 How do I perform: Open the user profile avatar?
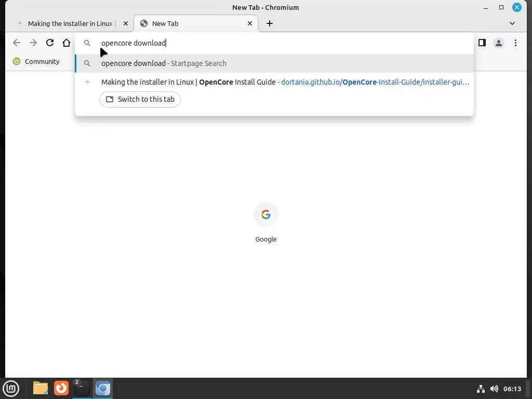(498, 43)
